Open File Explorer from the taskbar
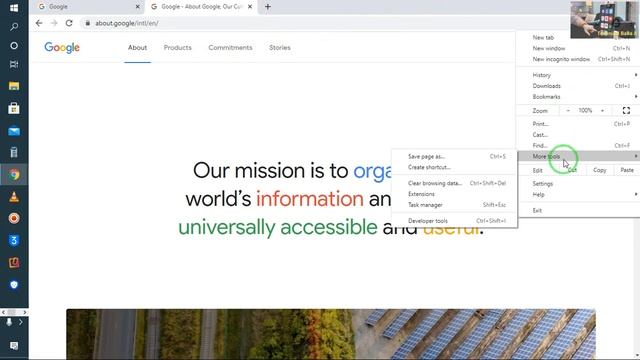The width and height of the screenshot is (640, 360). 14,86
